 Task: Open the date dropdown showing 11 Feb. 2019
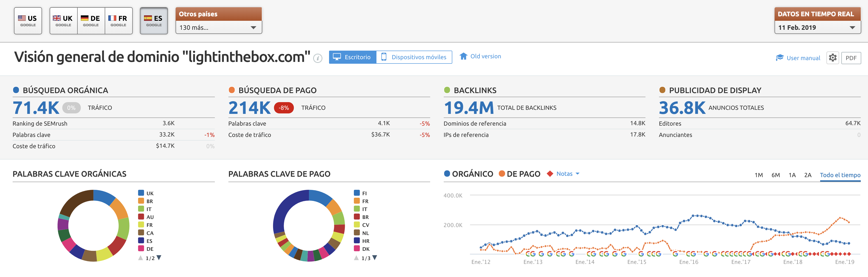(817, 27)
